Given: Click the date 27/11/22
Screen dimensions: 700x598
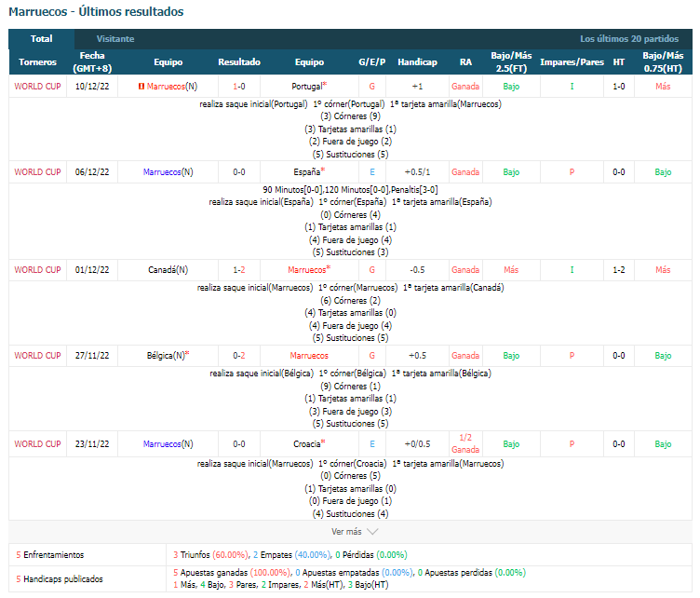Looking at the screenshot, I should point(92,356).
